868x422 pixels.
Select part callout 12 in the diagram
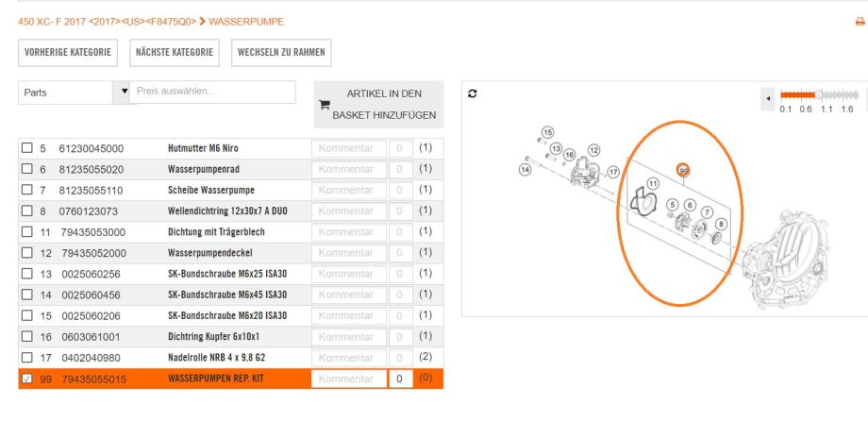(x=593, y=149)
